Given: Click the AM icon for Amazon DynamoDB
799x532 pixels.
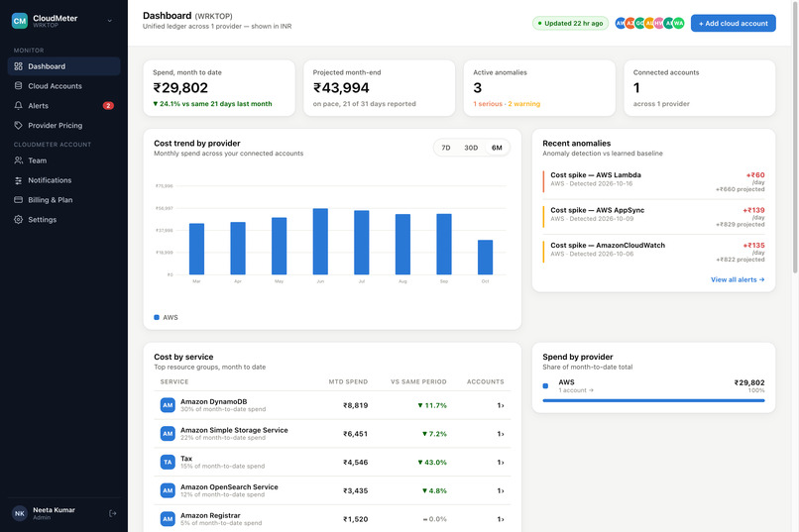Looking at the screenshot, I should (x=168, y=405).
